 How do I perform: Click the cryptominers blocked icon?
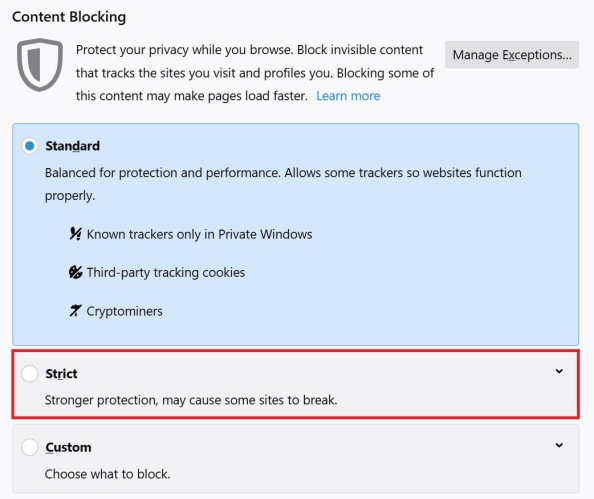point(75,311)
